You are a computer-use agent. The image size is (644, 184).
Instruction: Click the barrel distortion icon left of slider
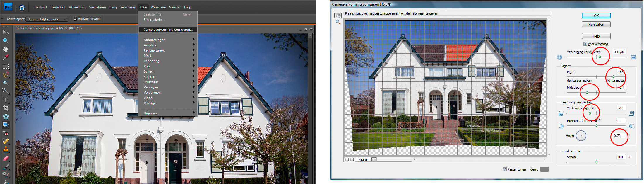coord(559,57)
